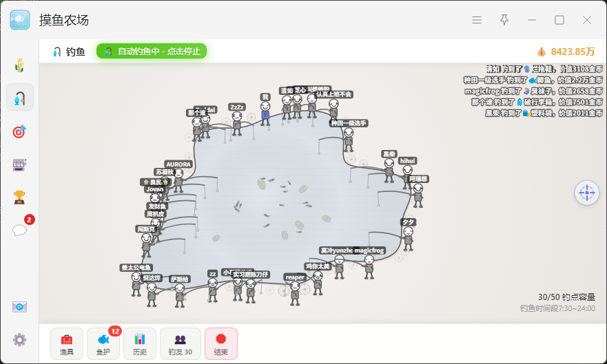607x364 pixels.
Task: Open the trophy rankings icon
Action: click(x=19, y=197)
